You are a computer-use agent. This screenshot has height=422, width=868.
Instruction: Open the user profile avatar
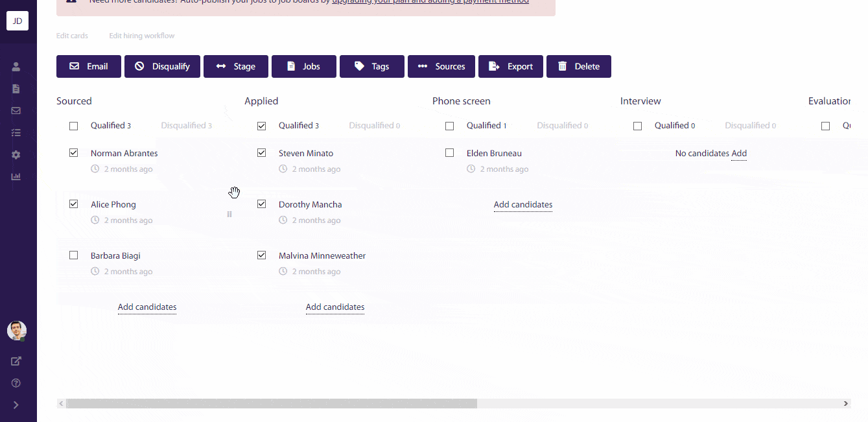[x=17, y=331]
